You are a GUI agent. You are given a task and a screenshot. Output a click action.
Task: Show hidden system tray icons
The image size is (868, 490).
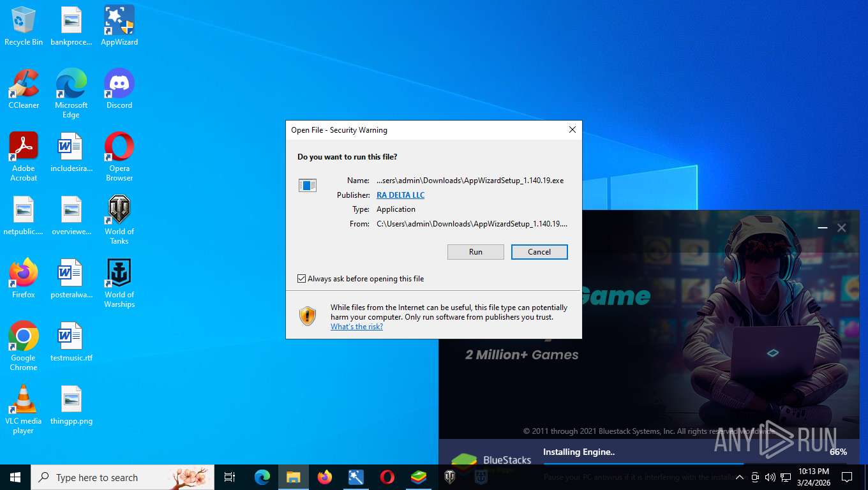coord(740,477)
